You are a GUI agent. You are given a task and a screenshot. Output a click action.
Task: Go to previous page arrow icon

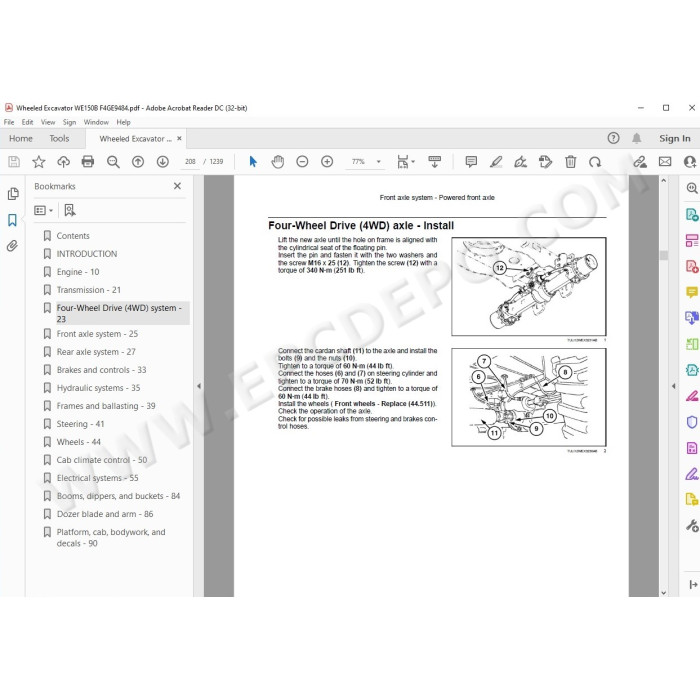pyautogui.click(x=138, y=162)
